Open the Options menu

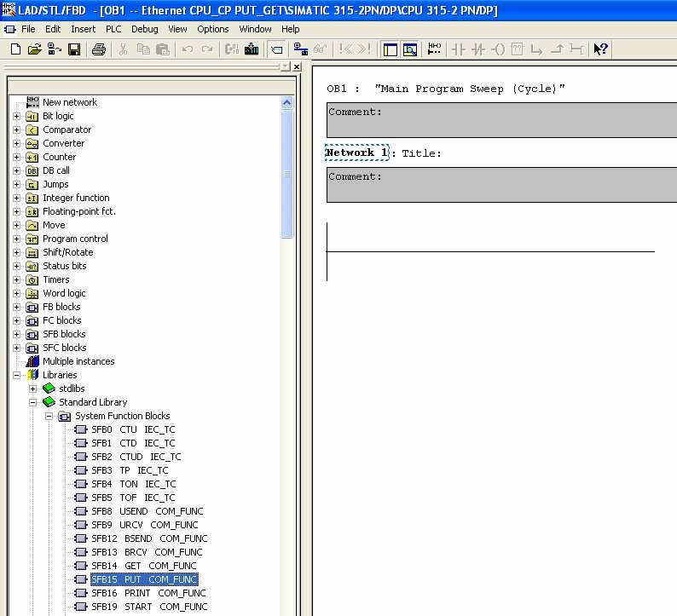click(x=213, y=29)
